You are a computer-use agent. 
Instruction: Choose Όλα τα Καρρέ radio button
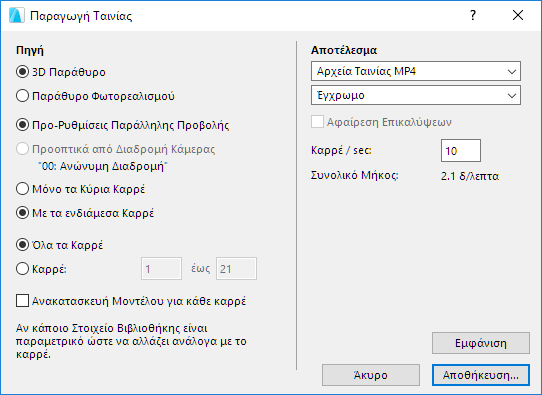tap(22, 245)
